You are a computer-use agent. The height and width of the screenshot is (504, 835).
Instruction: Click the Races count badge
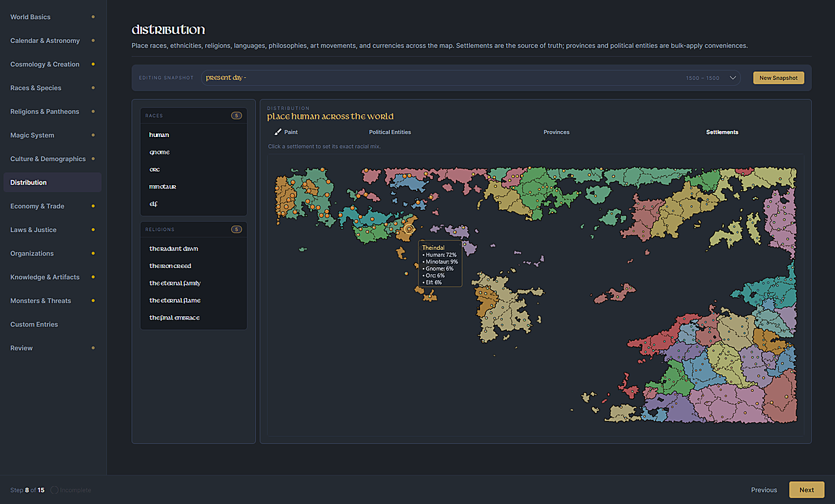click(x=236, y=115)
